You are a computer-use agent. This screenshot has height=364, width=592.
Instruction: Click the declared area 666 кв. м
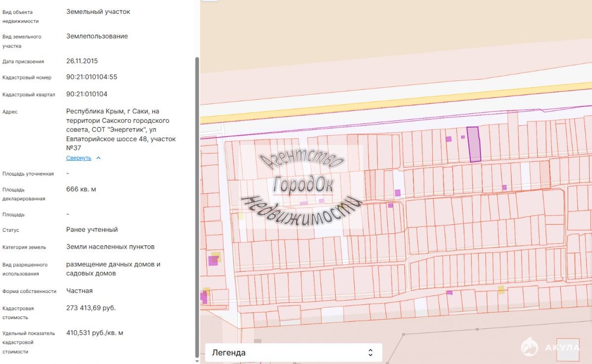click(81, 189)
